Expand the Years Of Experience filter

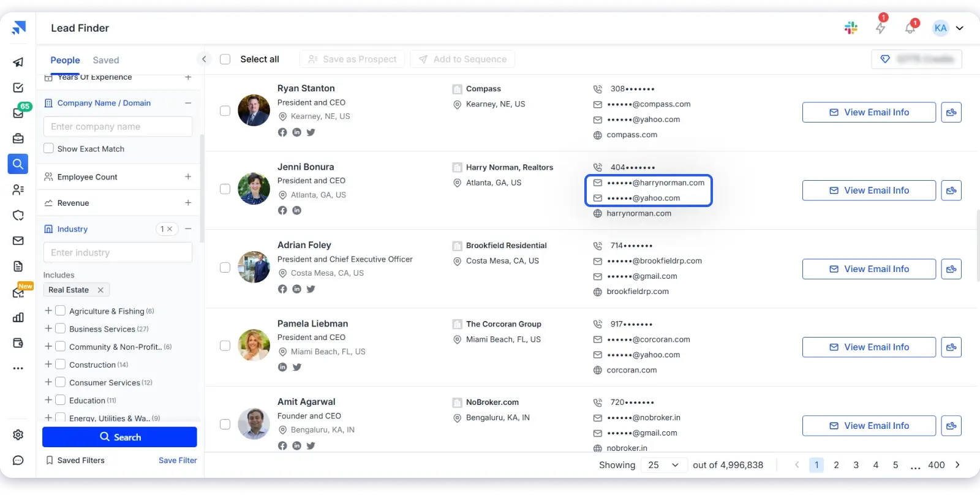188,77
